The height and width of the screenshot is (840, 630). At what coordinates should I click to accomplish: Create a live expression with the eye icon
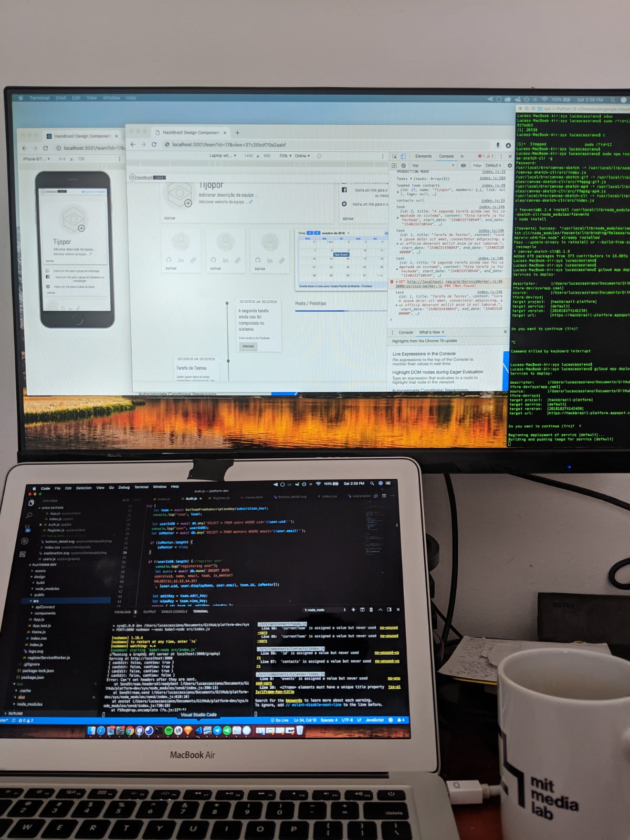click(463, 165)
